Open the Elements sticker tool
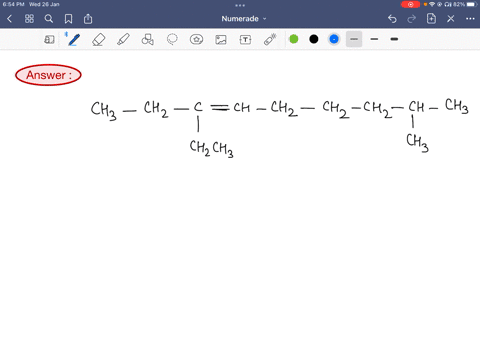Screen dimensions: 480x360 pos(196,40)
